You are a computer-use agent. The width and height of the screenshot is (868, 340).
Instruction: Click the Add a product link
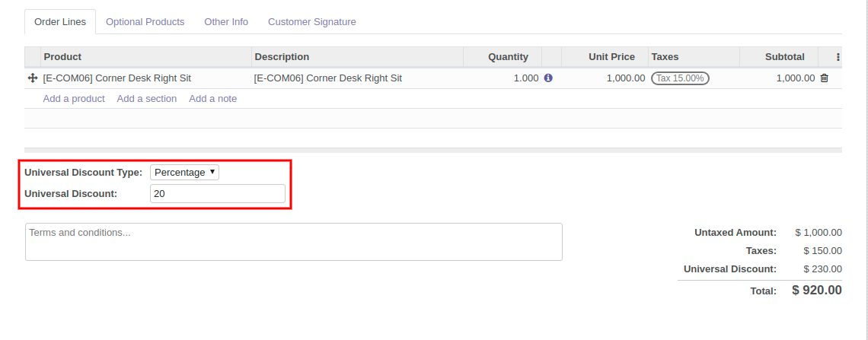pyautogui.click(x=74, y=99)
